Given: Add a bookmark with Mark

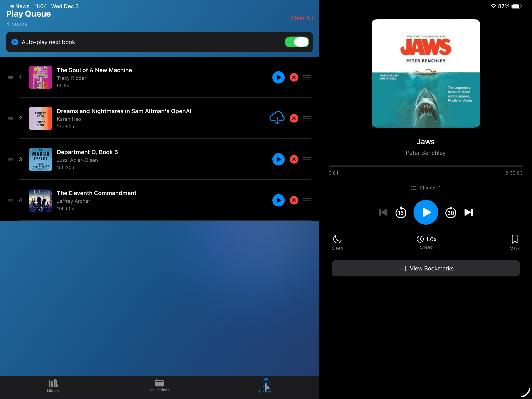Looking at the screenshot, I should tap(514, 242).
